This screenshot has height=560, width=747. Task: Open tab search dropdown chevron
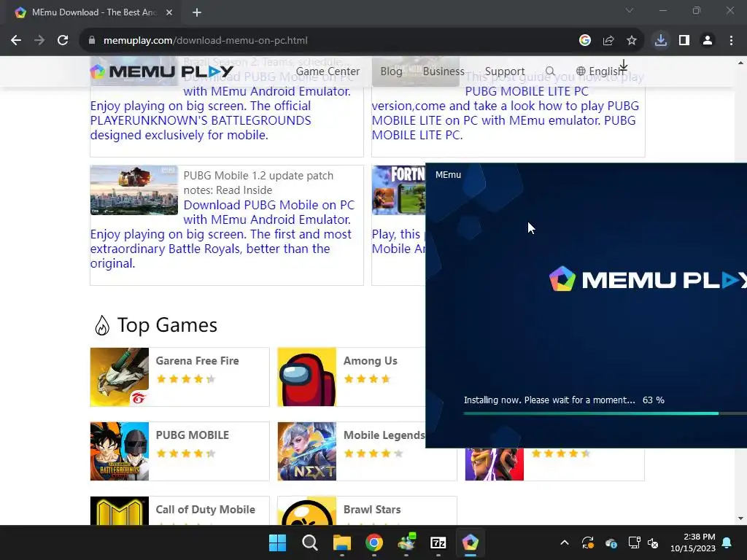pyautogui.click(x=630, y=10)
